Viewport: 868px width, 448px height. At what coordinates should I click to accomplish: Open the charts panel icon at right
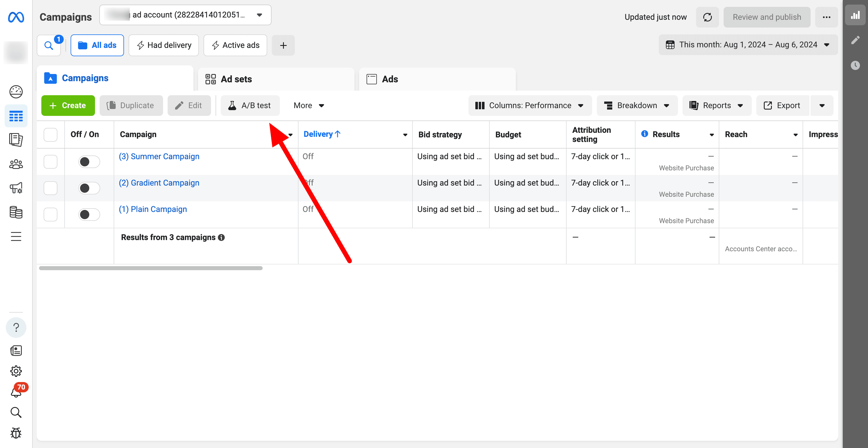pos(855,16)
